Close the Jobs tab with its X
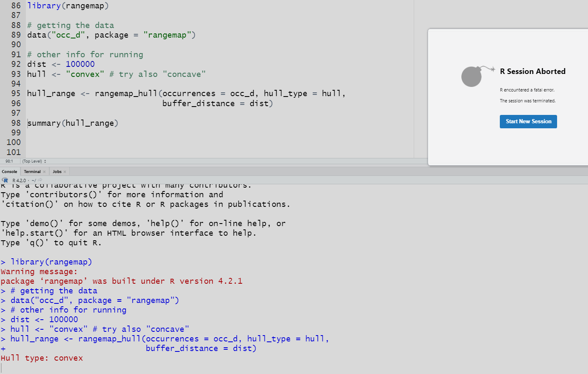Image resolution: width=588 pixels, height=374 pixels. [65, 172]
